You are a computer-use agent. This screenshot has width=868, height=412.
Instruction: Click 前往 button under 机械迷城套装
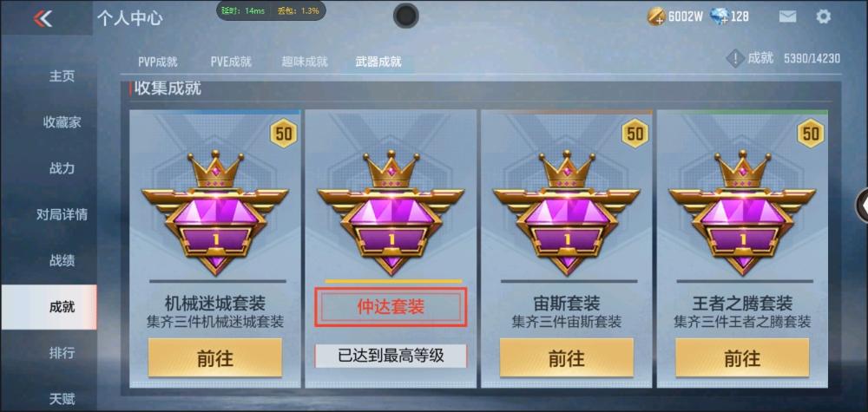214,358
